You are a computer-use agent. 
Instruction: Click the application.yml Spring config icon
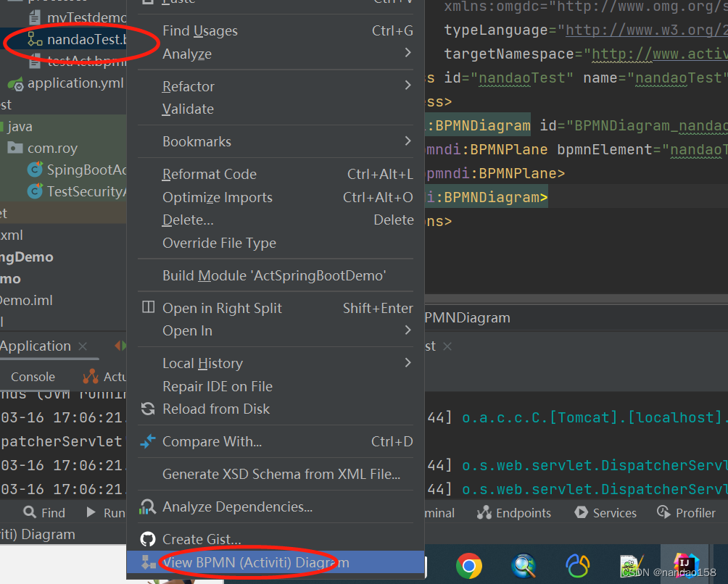[15, 83]
